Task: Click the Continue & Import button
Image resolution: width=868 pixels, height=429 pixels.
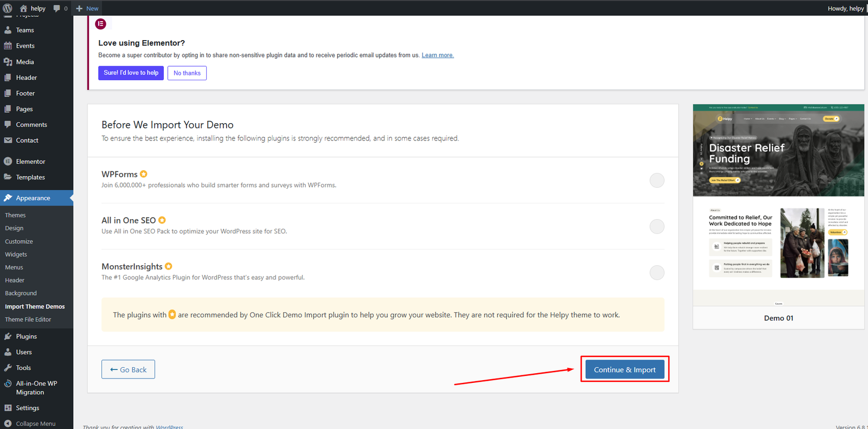Action: click(625, 369)
